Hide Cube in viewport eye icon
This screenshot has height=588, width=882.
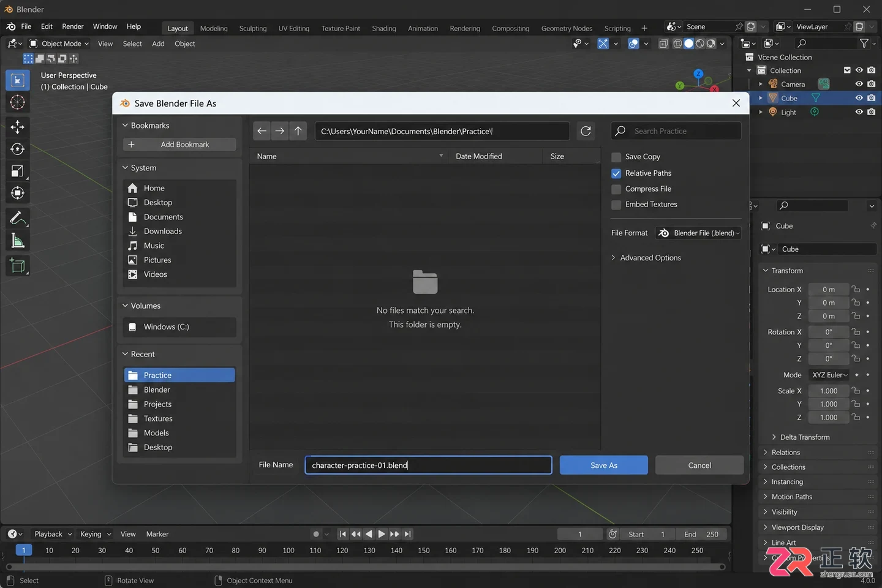pos(859,98)
